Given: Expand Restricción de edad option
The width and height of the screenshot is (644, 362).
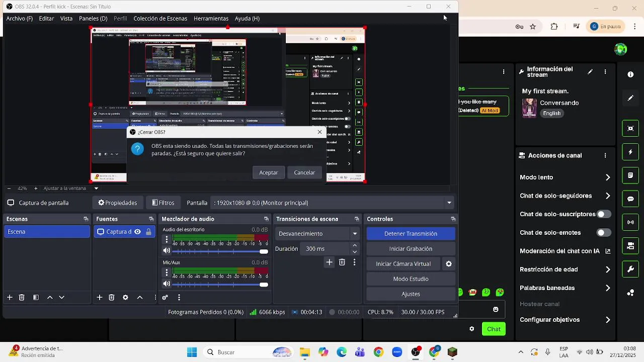Looking at the screenshot, I should click(x=608, y=269).
